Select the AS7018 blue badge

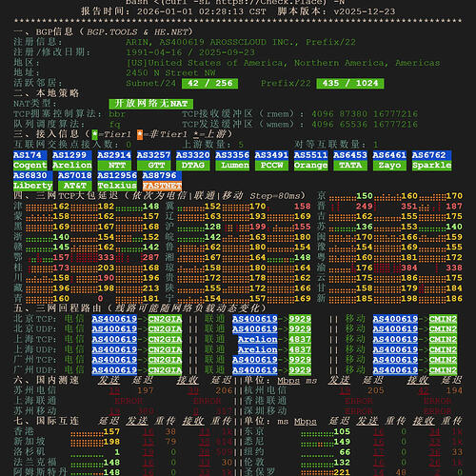click(x=75, y=175)
